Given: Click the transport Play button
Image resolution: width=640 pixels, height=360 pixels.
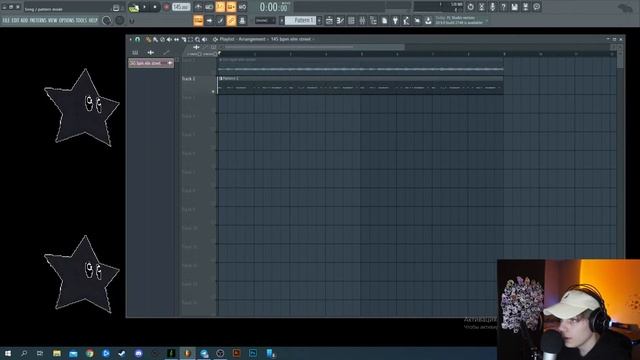Looking at the screenshot, I should [144, 7].
